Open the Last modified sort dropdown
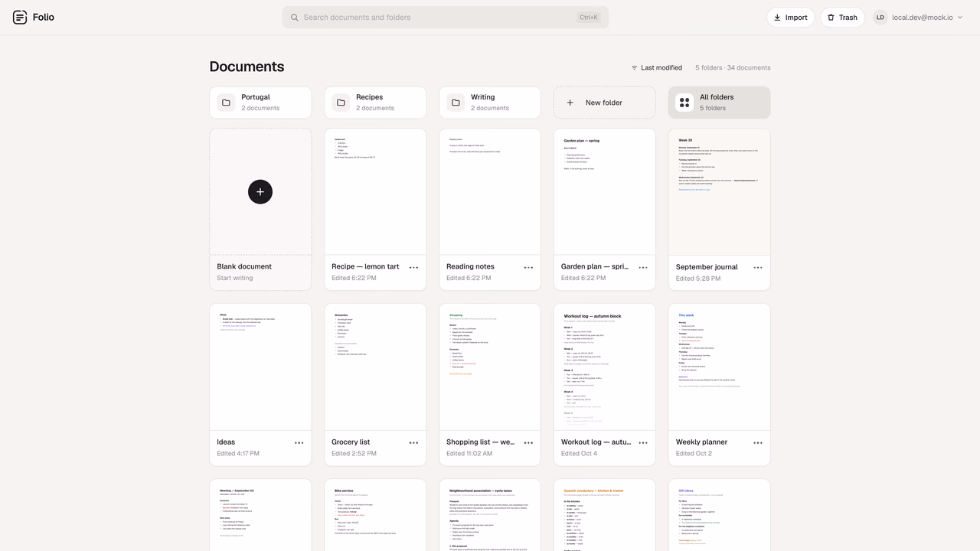Viewport: 980px width, 551px height. coord(656,67)
